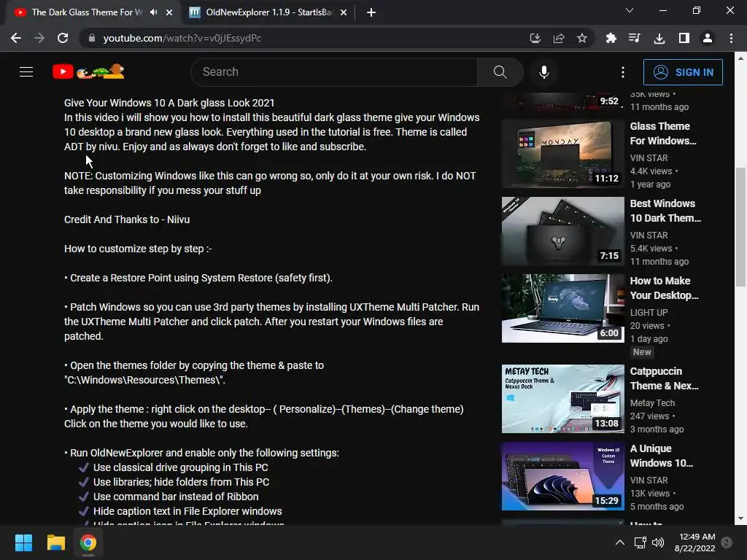Share this page via share icon
Viewport: 747px width, 560px height.
point(558,38)
